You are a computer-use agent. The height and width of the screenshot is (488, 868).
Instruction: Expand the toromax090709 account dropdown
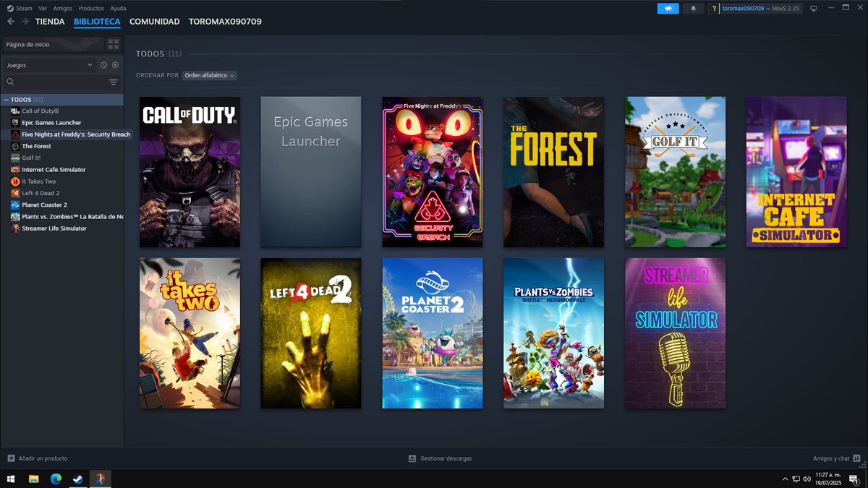coord(744,9)
